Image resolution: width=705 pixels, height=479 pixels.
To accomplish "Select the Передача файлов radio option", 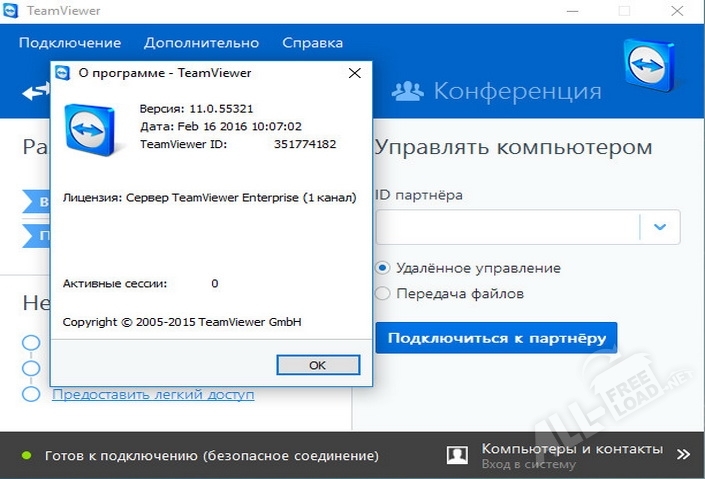I will point(382,294).
